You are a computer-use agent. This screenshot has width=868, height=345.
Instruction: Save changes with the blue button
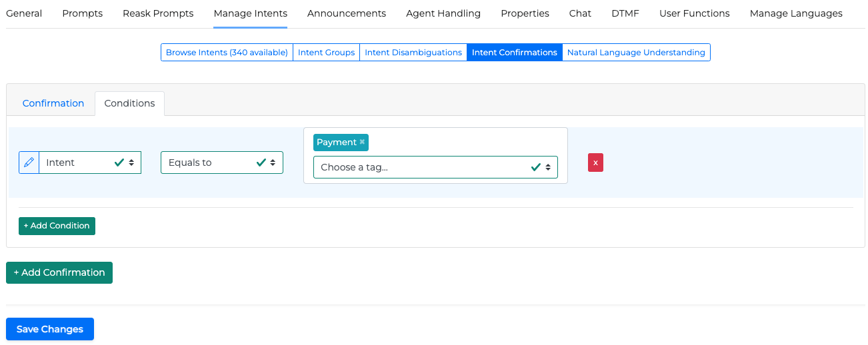[50, 329]
